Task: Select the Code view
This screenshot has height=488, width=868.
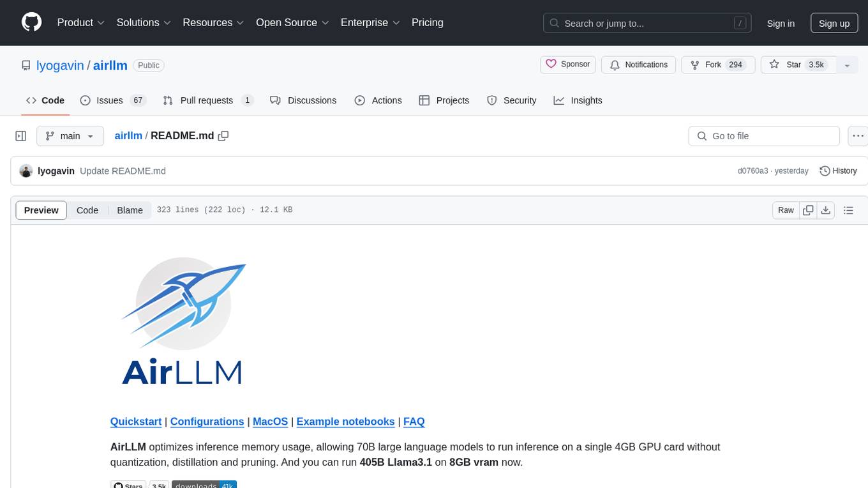Action: pyautogui.click(x=87, y=210)
